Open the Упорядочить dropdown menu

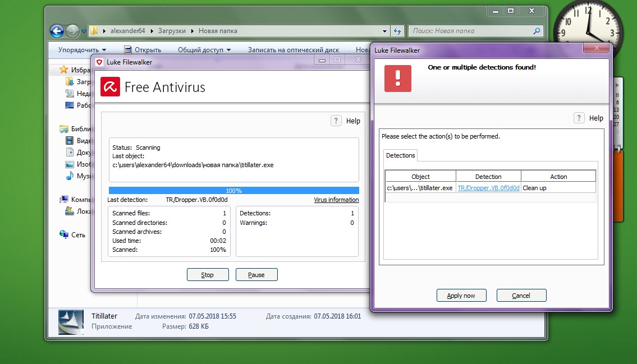[x=82, y=50]
